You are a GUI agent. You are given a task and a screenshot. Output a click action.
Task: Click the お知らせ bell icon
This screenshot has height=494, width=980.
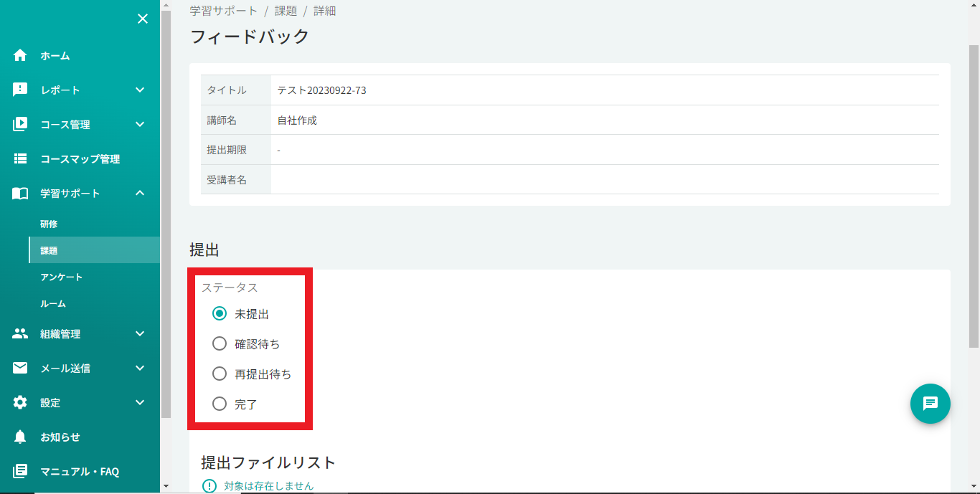tap(20, 437)
